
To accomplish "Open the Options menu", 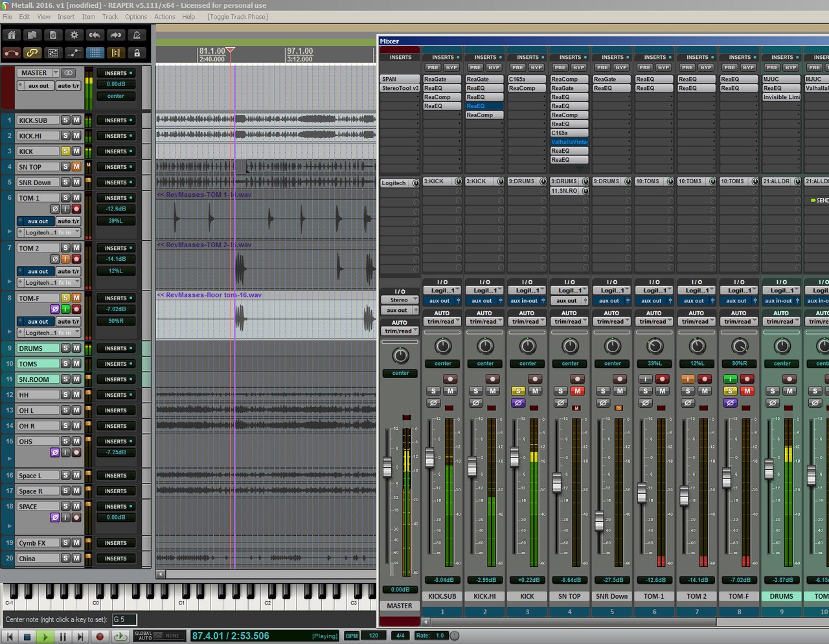I will coord(135,17).
